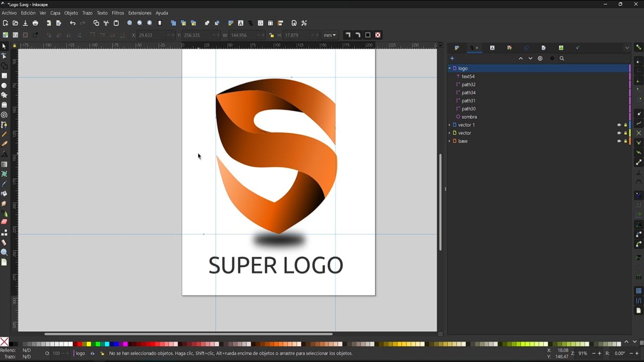Create a new document icon
Viewport: 644px width, 362px height.
pos(5,23)
